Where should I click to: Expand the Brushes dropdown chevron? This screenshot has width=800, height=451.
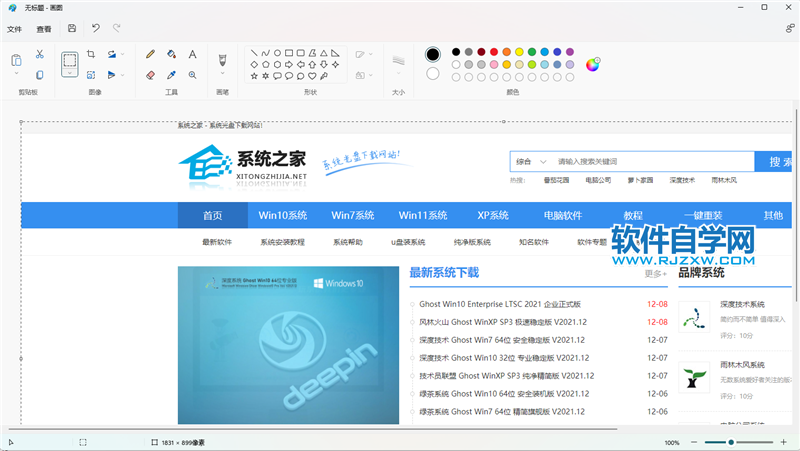(x=222, y=73)
